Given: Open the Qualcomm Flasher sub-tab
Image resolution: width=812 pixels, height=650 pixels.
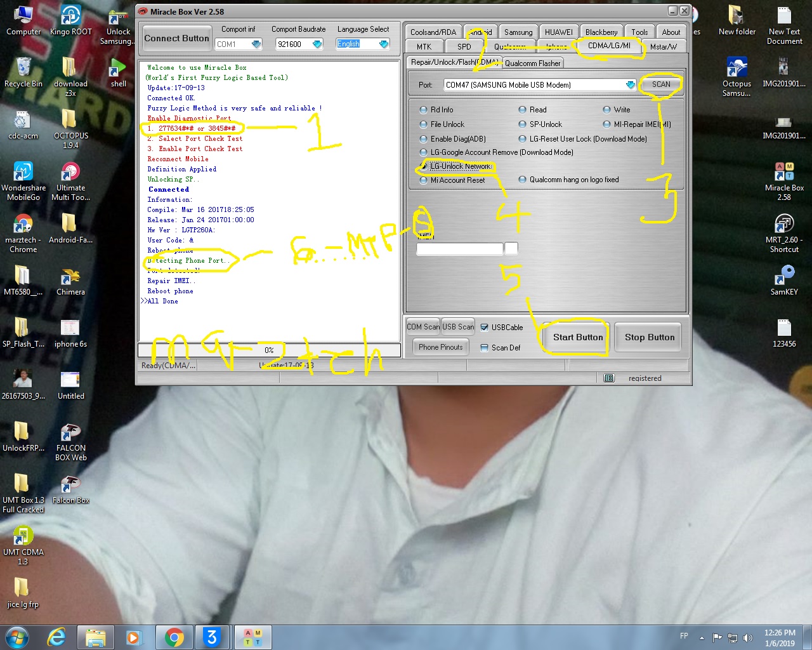Looking at the screenshot, I should click(x=533, y=63).
